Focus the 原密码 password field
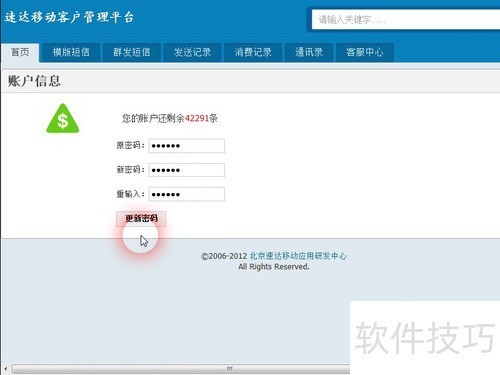 click(187, 146)
